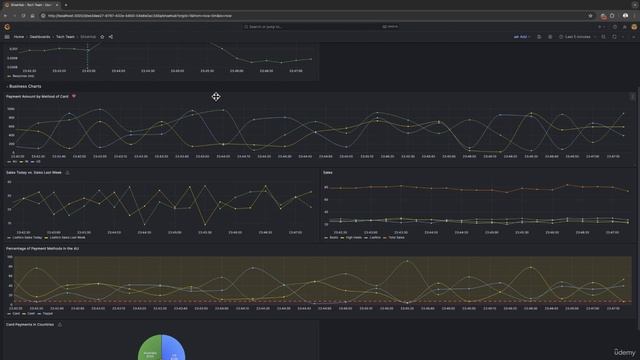
Task: Mark dashboard as favorite with star icon
Action: (102, 37)
